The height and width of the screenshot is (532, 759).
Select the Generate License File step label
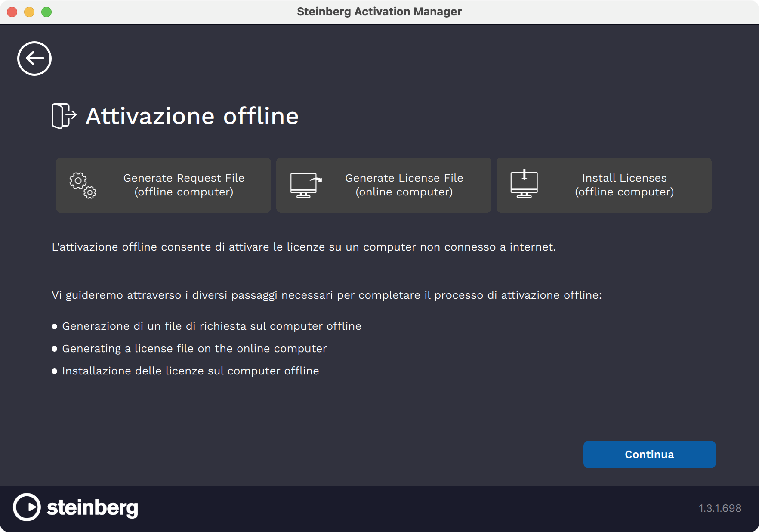(x=404, y=185)
